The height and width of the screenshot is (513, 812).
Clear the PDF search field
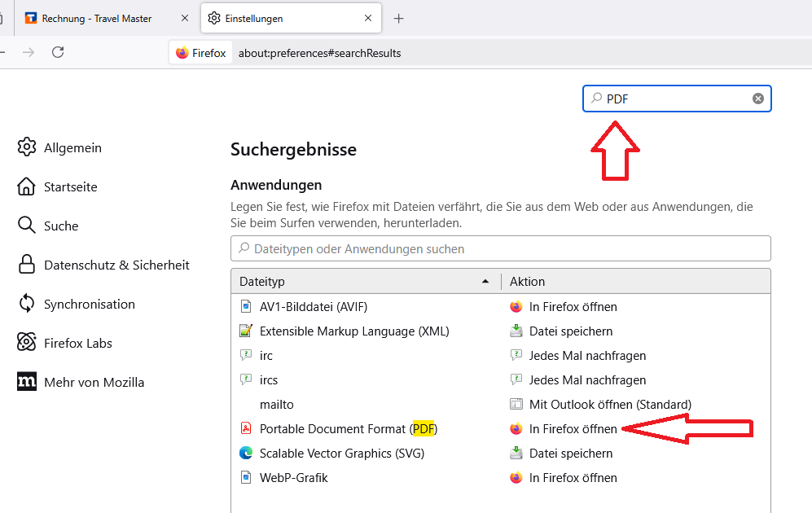(758, 99)
